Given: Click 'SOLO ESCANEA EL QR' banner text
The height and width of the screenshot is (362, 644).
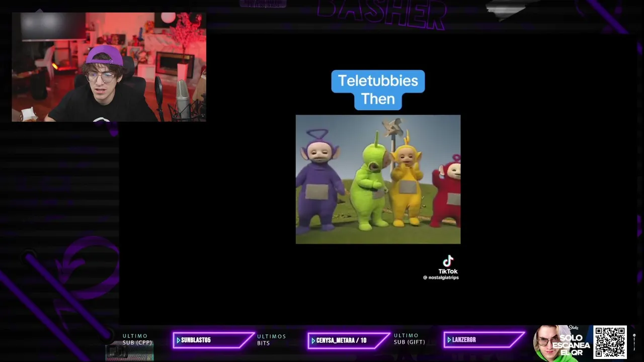Looking at the screenshot, I should [570, 345].
